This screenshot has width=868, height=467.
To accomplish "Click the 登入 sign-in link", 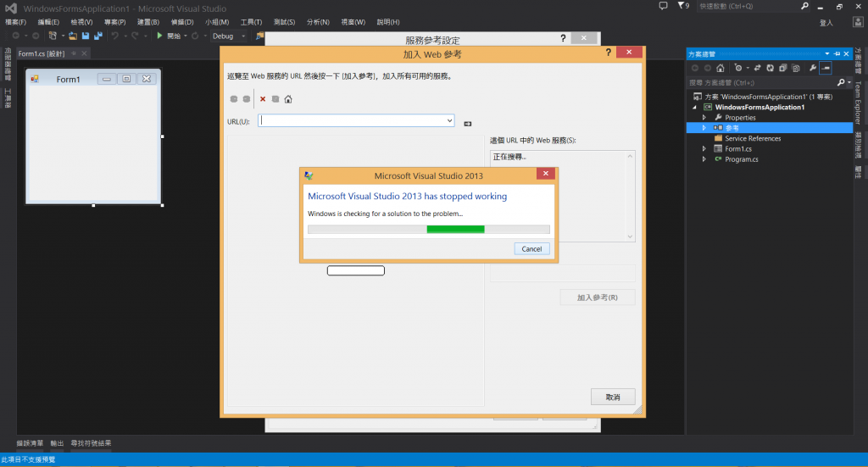I will coord(826,23).
